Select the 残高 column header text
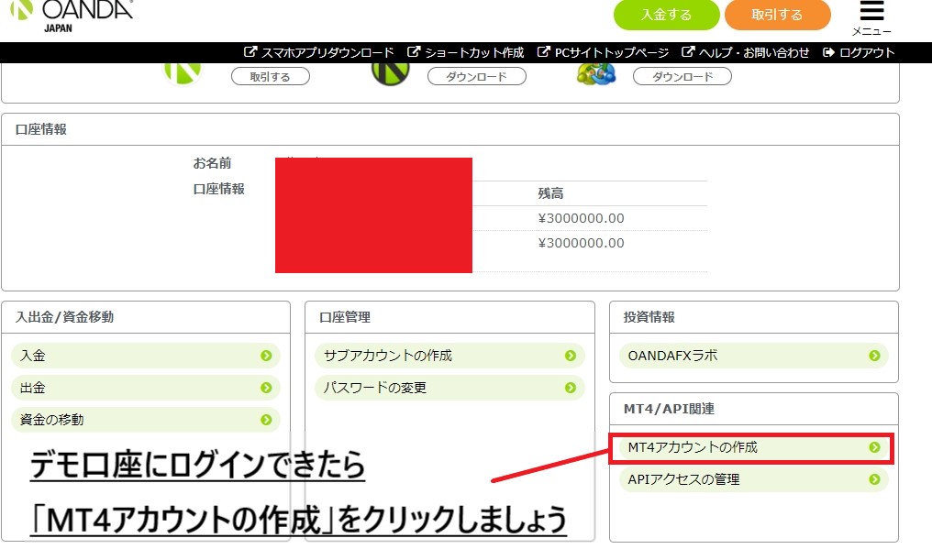 click(551, 193)
